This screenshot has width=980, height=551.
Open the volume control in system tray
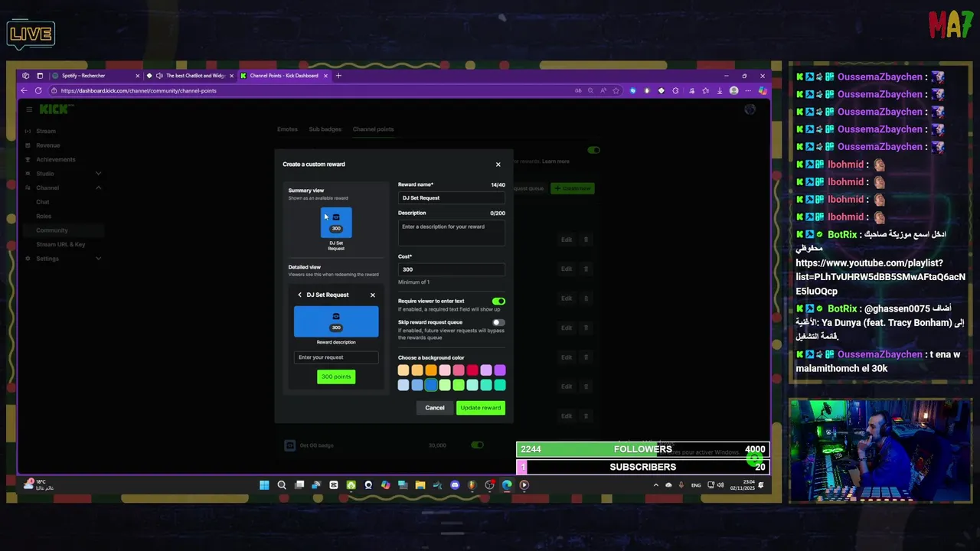(720, 484)
